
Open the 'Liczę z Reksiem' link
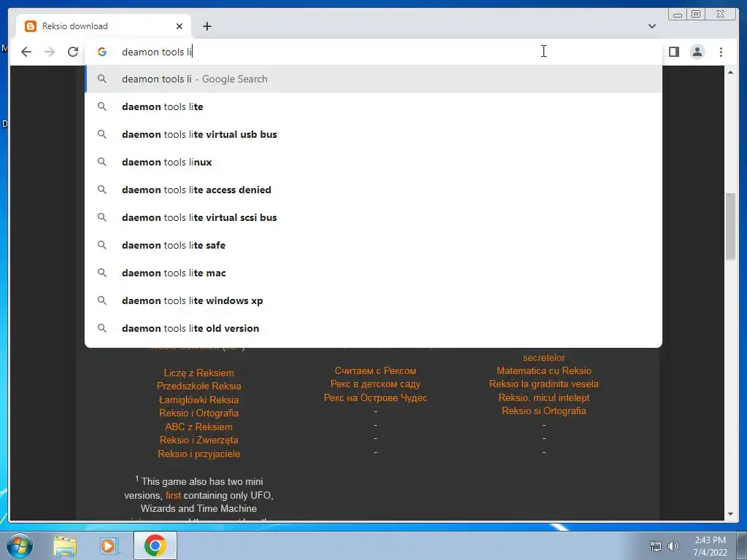click(198, 373)
